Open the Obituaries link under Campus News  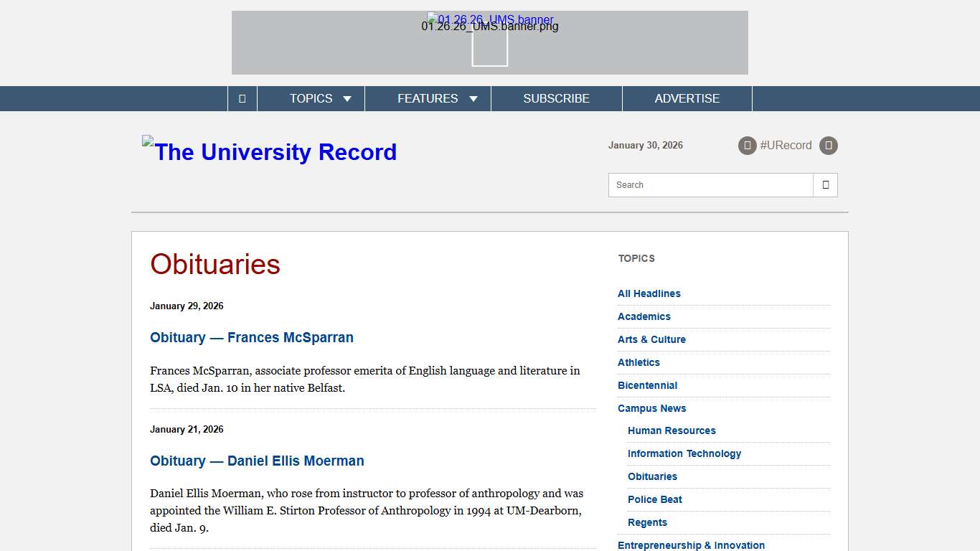coord(652,476)
